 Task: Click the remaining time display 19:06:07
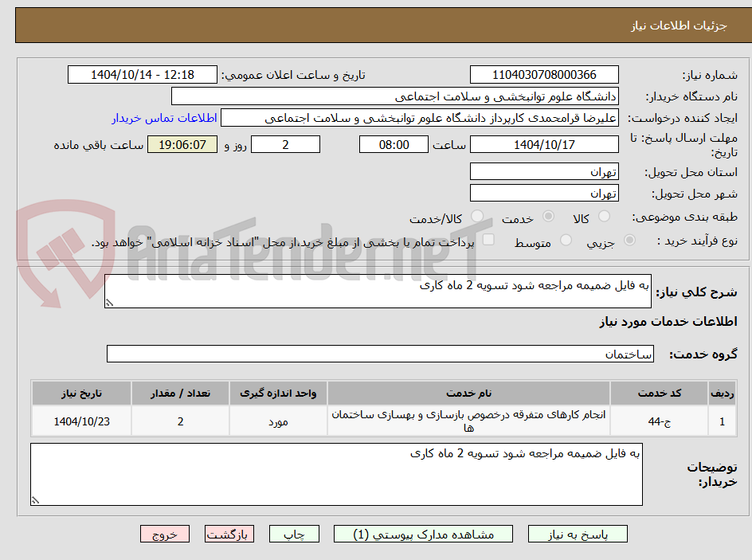tap(182, 144)
